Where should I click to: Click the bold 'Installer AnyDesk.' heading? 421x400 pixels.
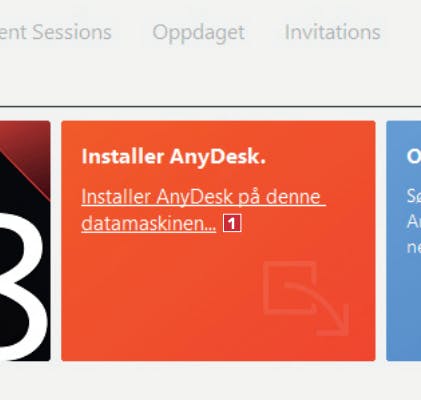pyautogui.click(x=173, y=156)
